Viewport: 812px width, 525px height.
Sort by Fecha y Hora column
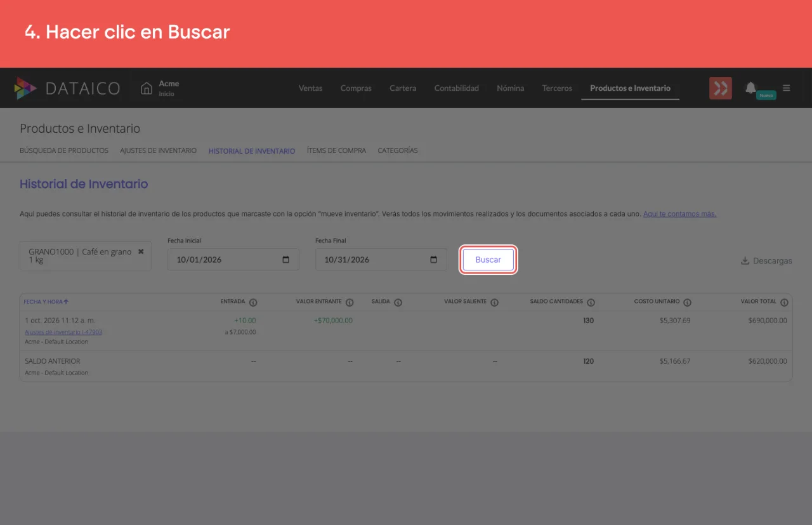[46, 302]
